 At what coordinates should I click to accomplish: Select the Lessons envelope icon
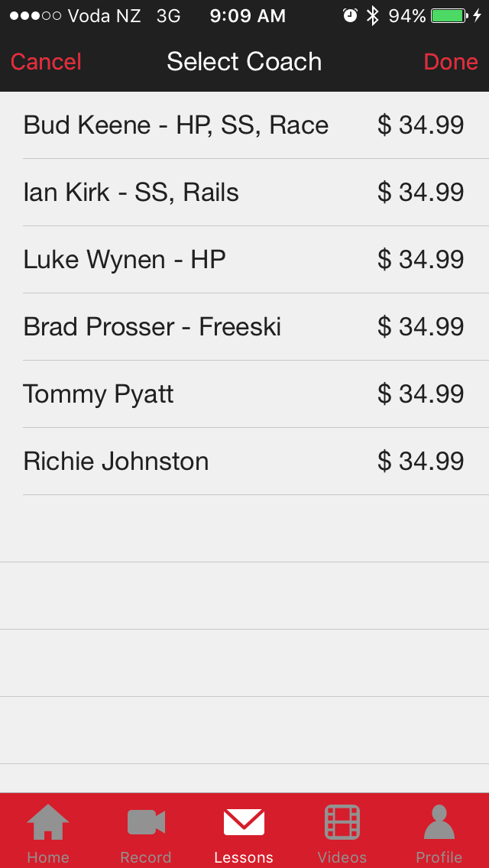pos(244,823)
